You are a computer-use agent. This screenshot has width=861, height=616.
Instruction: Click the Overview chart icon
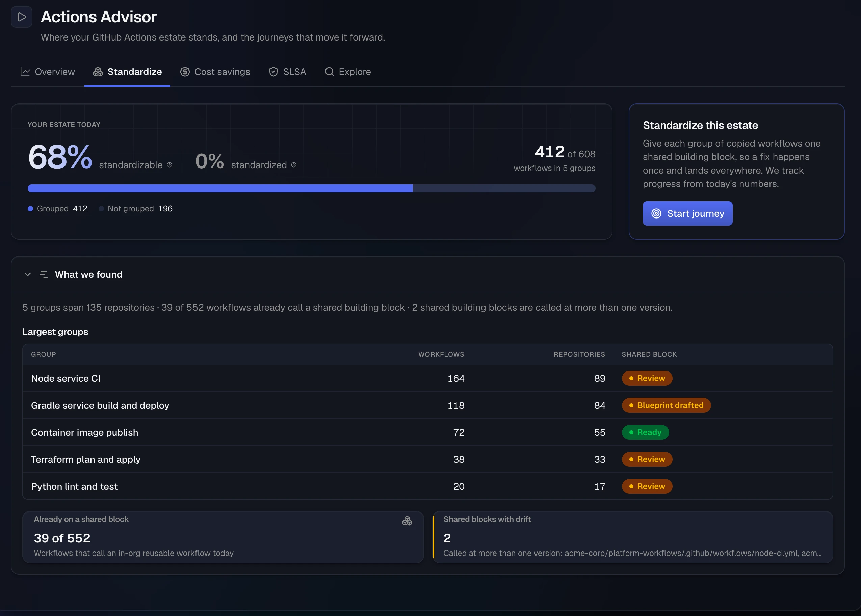25,72
